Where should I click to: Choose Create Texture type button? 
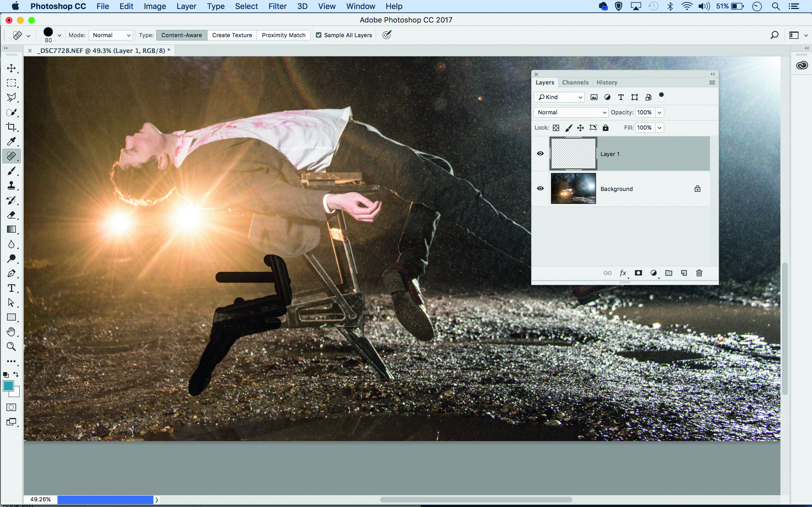tap(232, 35)
